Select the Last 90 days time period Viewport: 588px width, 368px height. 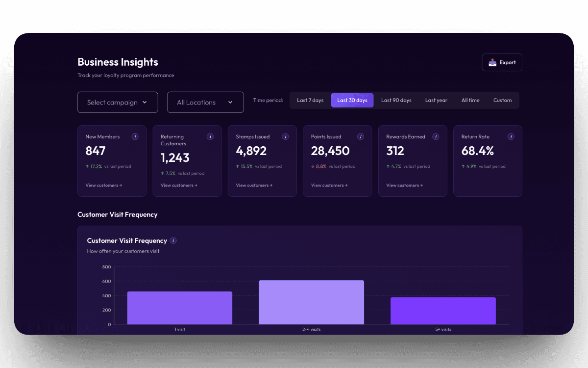(x=396, y=100)
